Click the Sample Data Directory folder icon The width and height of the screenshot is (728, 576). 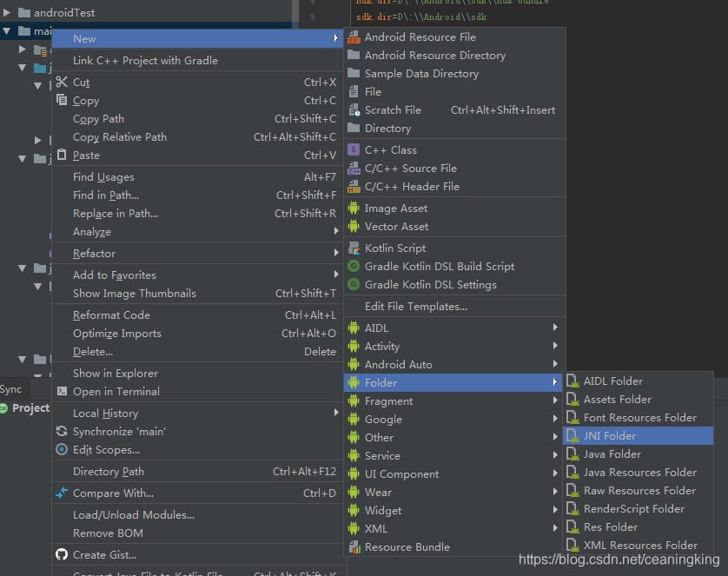(354, 73)
